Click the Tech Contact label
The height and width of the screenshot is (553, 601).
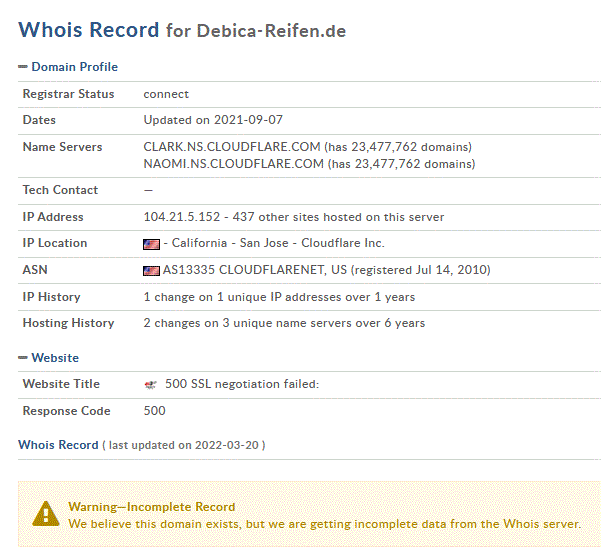60,190
